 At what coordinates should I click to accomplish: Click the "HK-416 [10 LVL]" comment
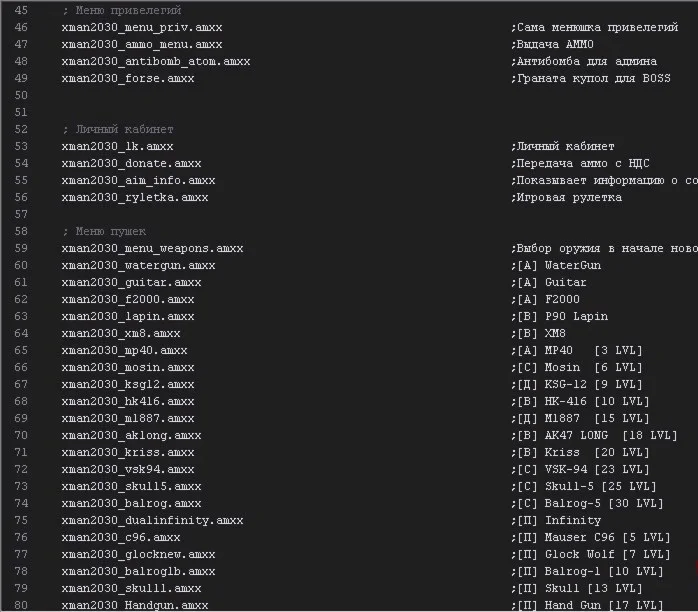[x=592, y=401]
